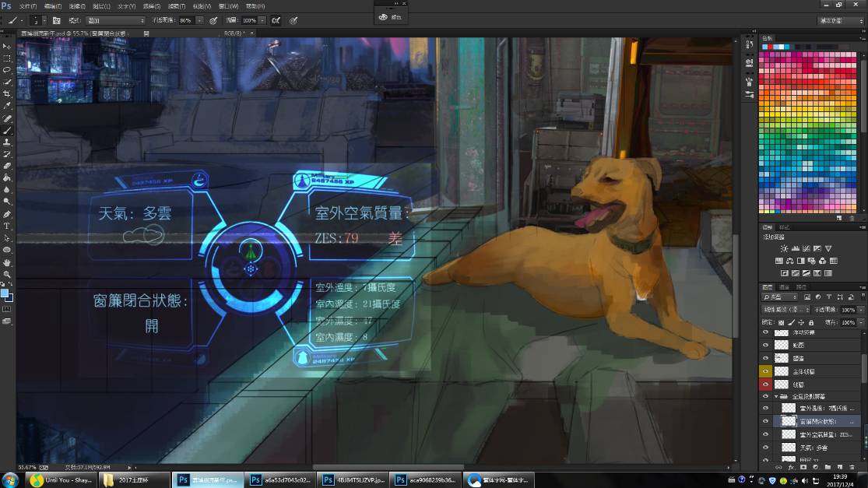
Task: Select the Type tool
Action: [7, 226]
